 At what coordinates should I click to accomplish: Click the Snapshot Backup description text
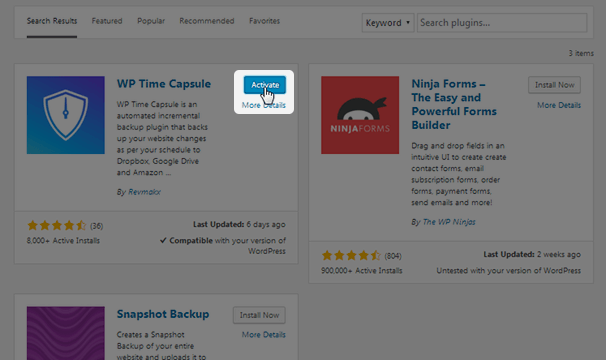tap(162, 345)
